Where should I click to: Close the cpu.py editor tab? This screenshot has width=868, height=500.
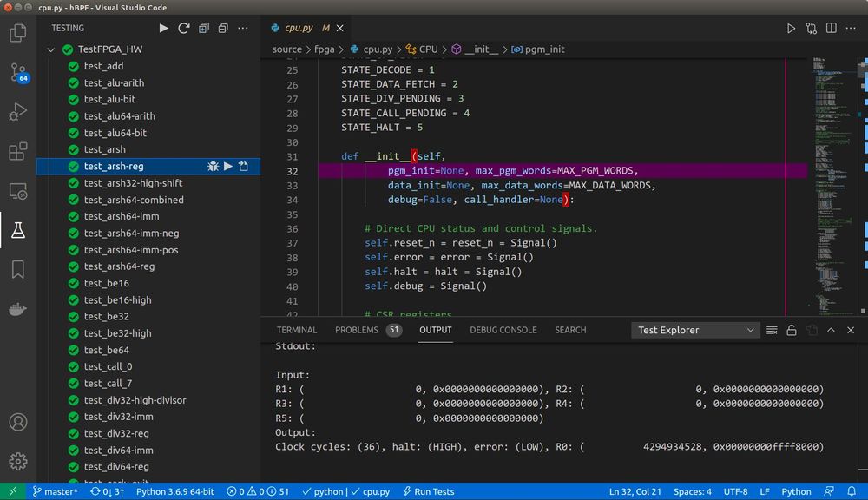tap(340, 28)
